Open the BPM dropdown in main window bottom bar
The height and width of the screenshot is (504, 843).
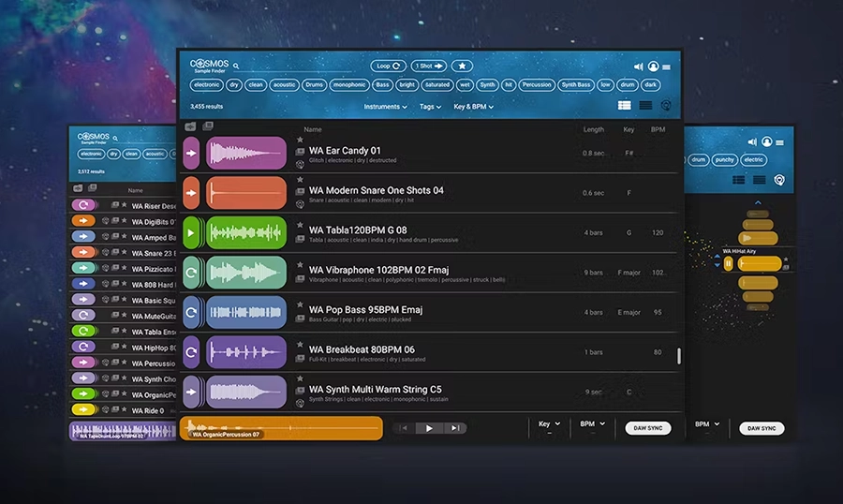click(x=593, y=423)
